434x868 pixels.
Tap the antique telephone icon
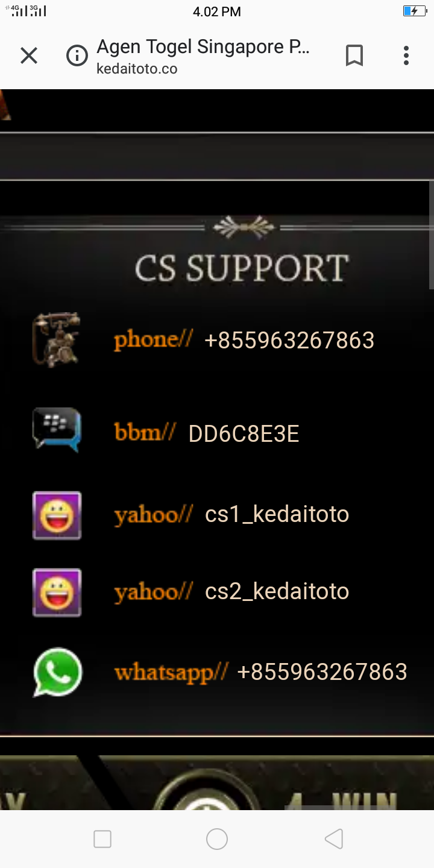click(x=56, y=339)
